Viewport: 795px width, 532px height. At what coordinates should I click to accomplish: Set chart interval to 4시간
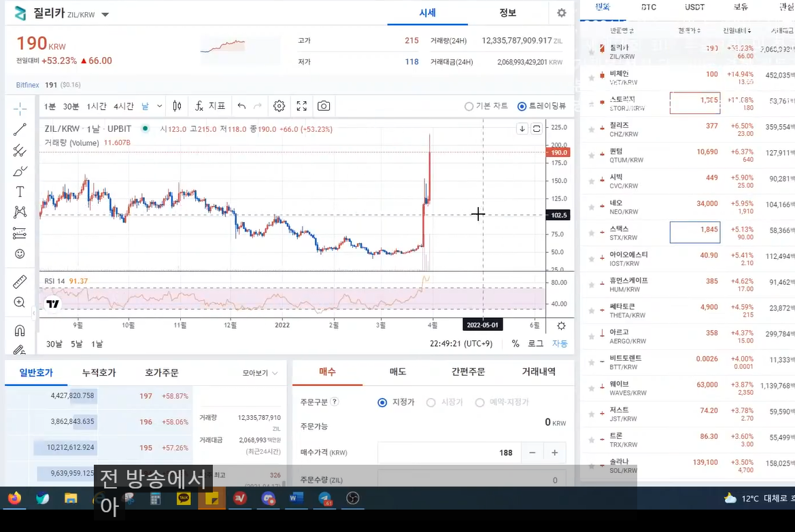tap(123, 107)
